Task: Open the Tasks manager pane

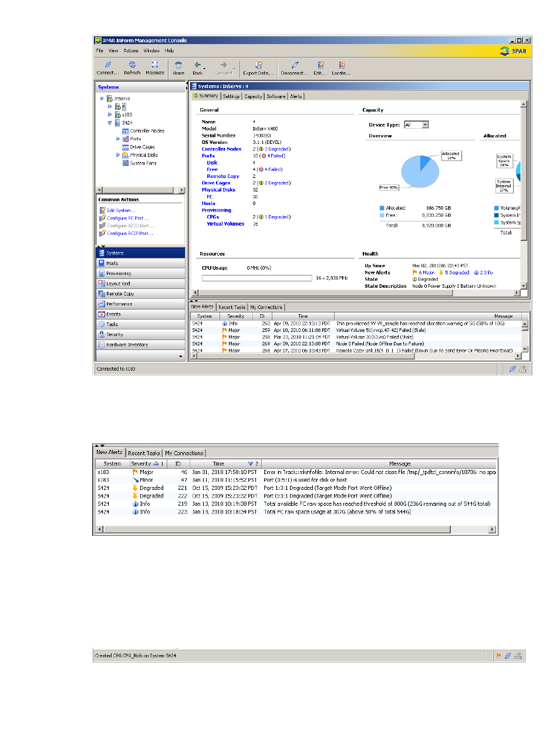Action: point(140,324)
